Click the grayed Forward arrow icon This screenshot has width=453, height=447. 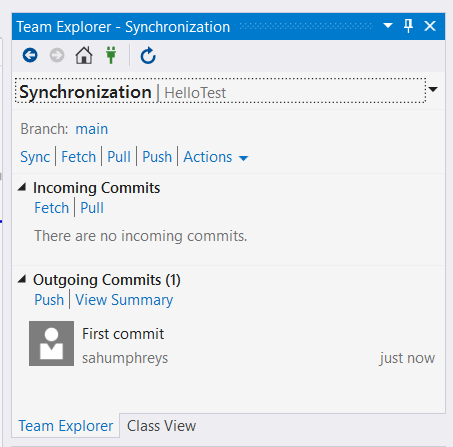[x=57, y=55]
